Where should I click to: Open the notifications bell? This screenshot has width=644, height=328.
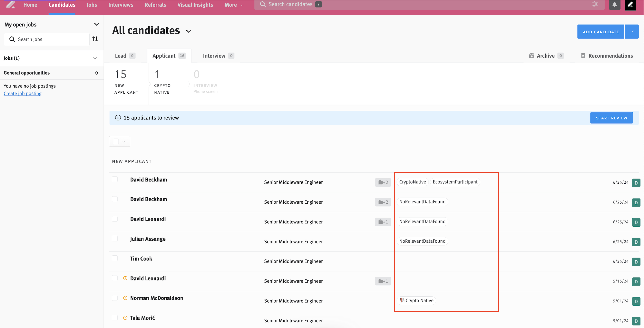(614, 5)
